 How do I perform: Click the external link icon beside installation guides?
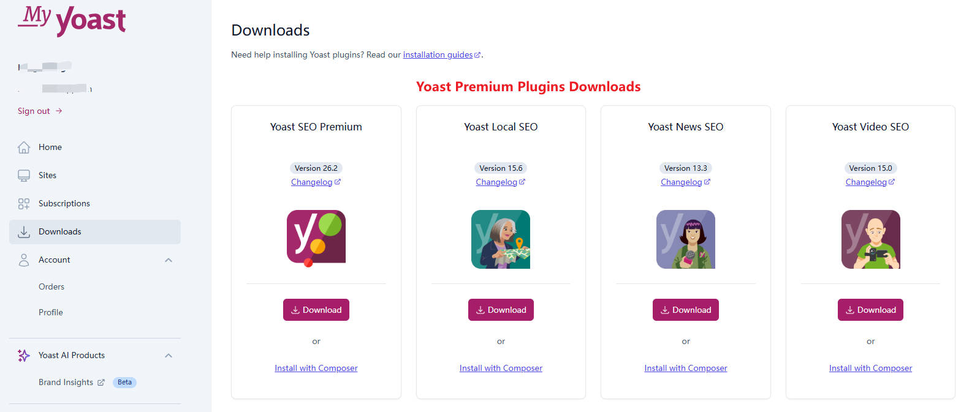tap(477, 54)
